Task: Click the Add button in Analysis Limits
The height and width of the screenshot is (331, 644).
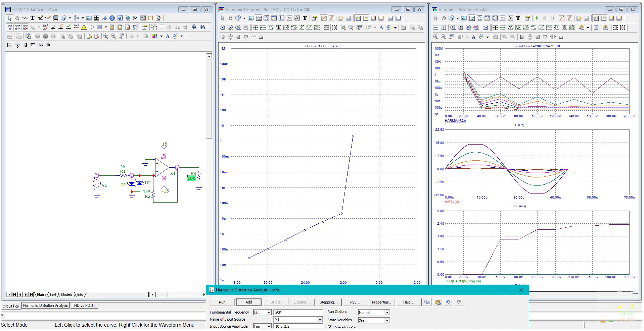Action: click(x=249, y=302)
